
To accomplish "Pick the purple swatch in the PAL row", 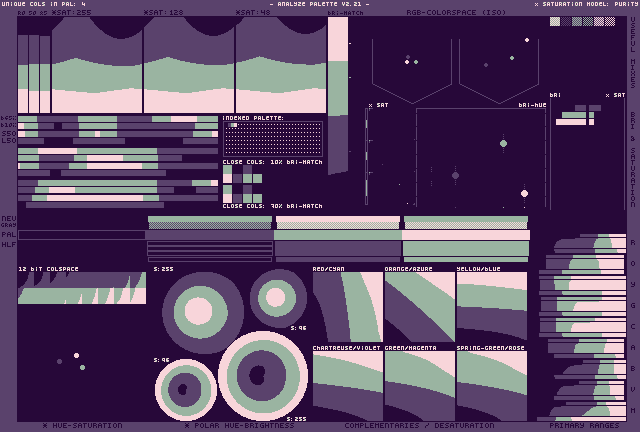I will pyautogui.click(x=210, y=235).
